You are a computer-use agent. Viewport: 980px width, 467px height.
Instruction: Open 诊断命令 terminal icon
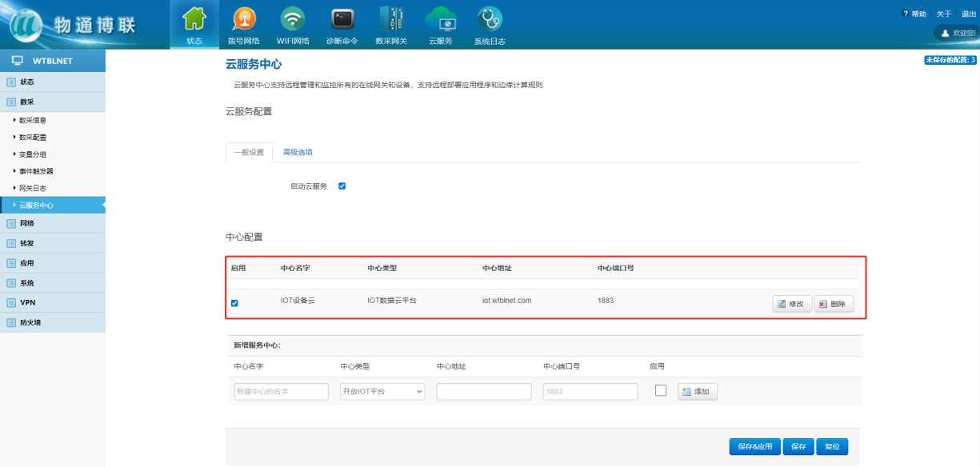(x=342, y=19)
